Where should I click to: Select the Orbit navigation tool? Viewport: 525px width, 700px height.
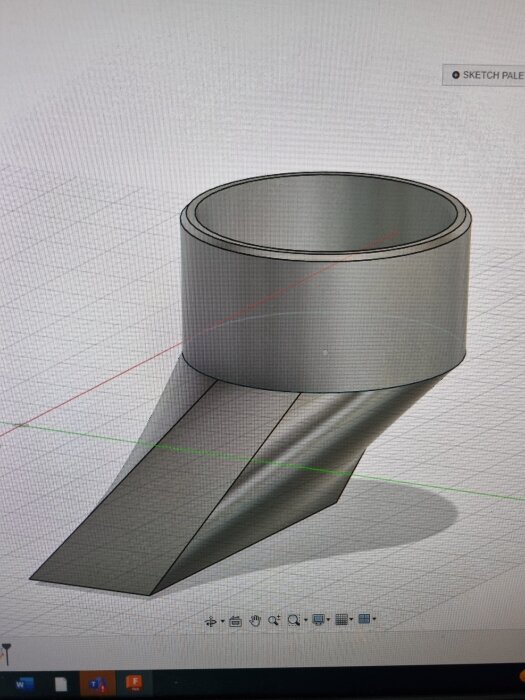coord(210,621)
